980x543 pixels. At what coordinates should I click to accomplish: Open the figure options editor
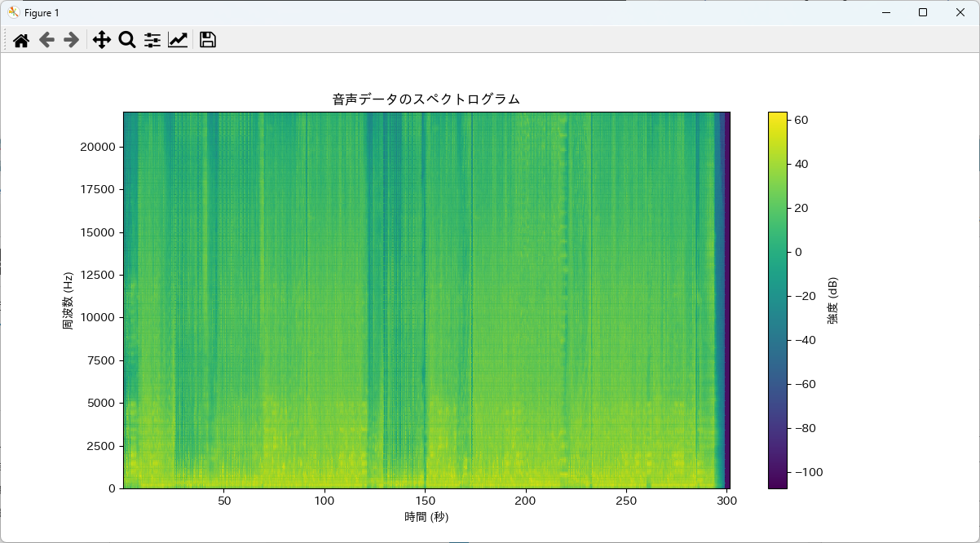point(178,38)
